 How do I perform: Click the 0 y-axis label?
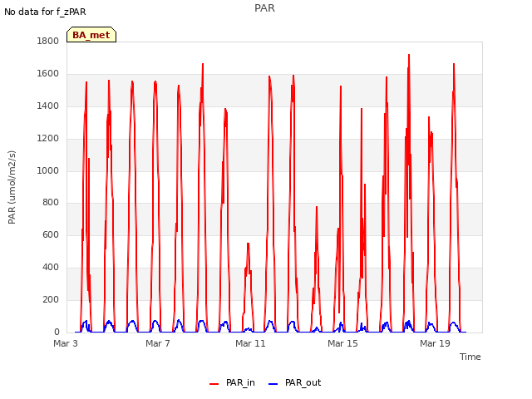point(57,332)
